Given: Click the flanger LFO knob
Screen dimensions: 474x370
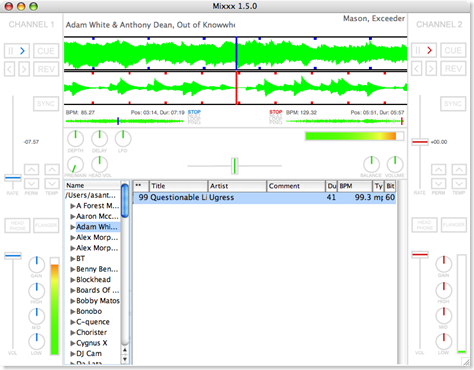Looking at the screenshot, I should 123,139.
